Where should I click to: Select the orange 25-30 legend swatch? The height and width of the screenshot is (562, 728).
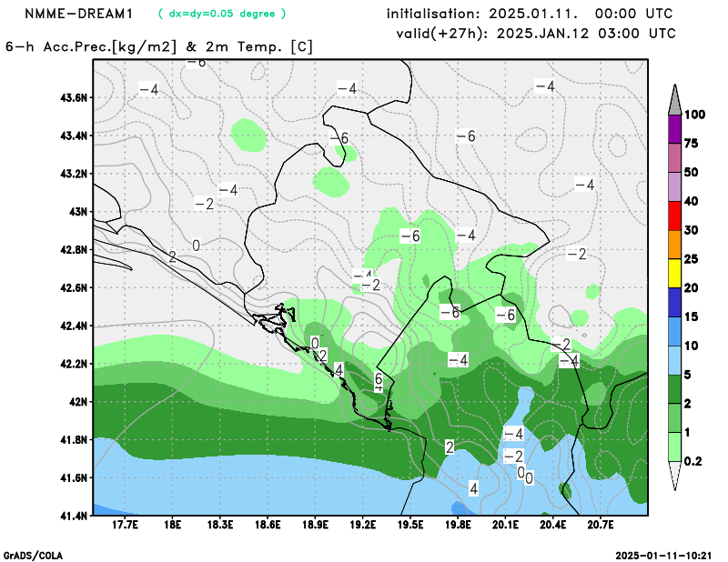674,245
